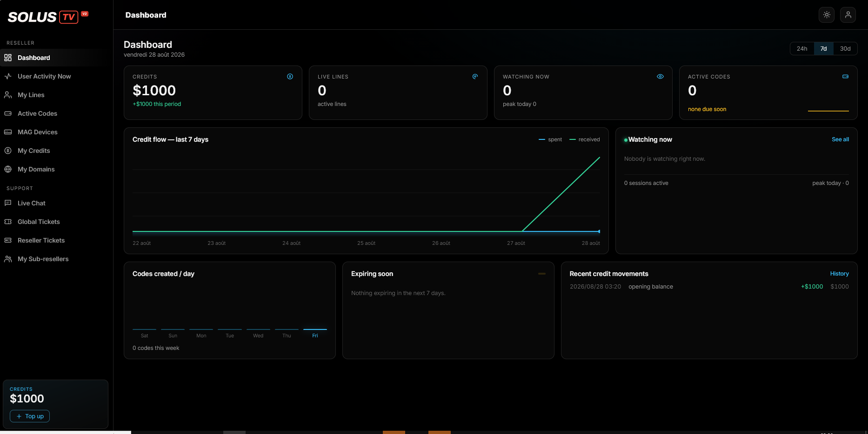Click Nothing expiring in the next 7 days

click(x=398, y=293)
